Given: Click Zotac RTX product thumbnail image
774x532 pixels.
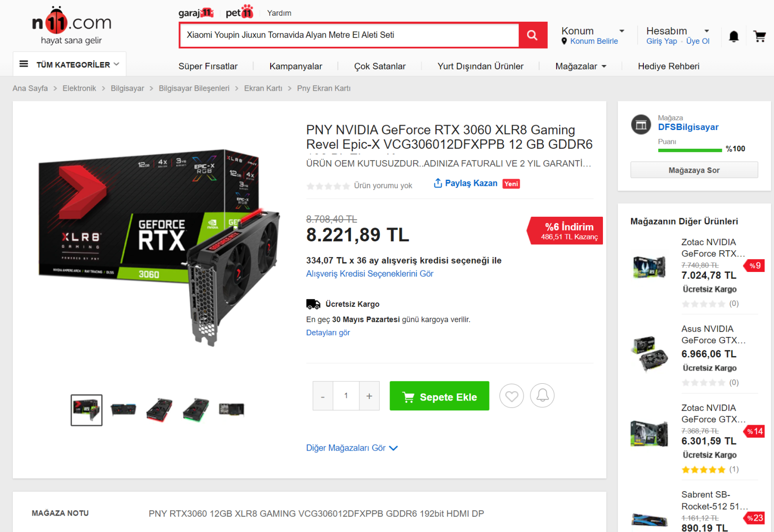Looking at the screenshot, I should click(x=650, y=266).
